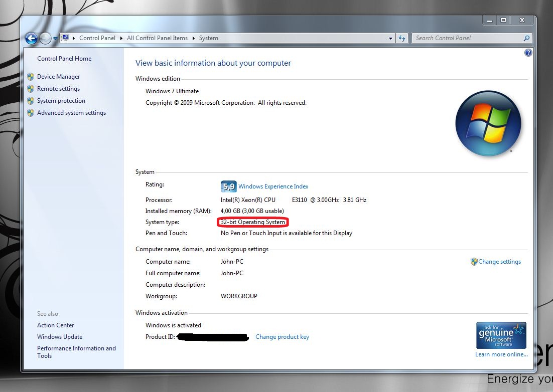The width and height of the screenshot is (553, 392).
Task: Click the shield icon beside System protection
Action: 31,101
